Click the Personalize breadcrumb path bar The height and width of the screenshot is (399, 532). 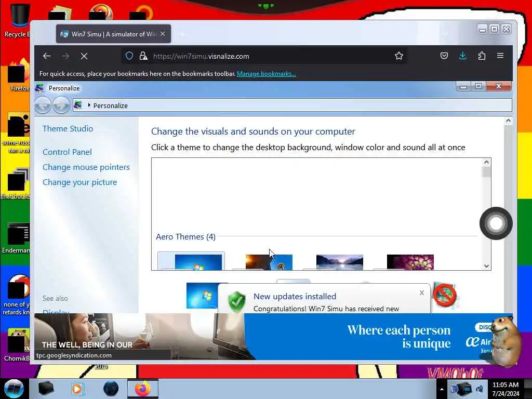click(292, 105)
